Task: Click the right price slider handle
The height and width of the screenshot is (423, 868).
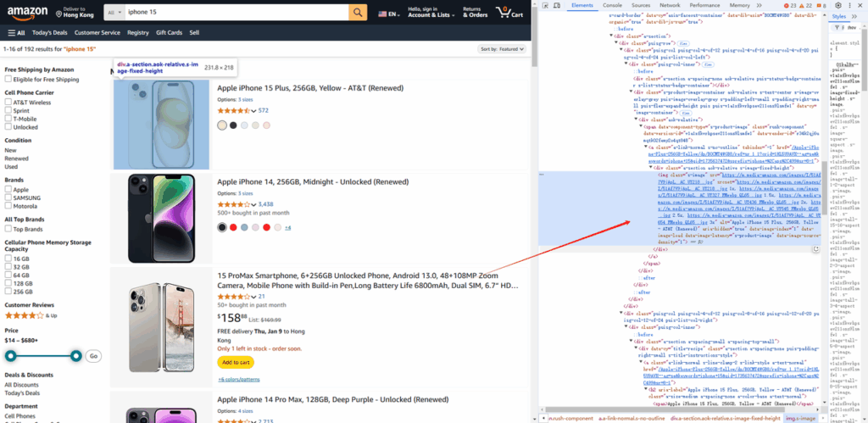Action: pyautogui.click(x=76, y=355)
